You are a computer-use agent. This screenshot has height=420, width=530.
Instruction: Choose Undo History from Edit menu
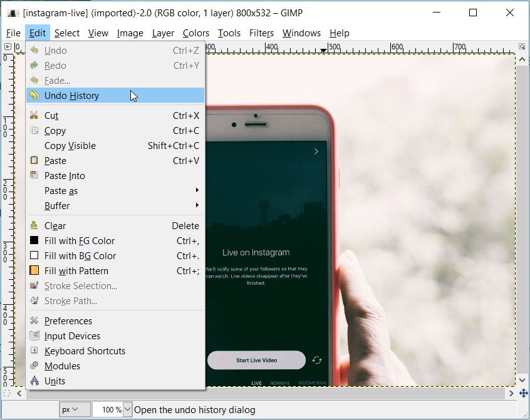pos(115,95)
